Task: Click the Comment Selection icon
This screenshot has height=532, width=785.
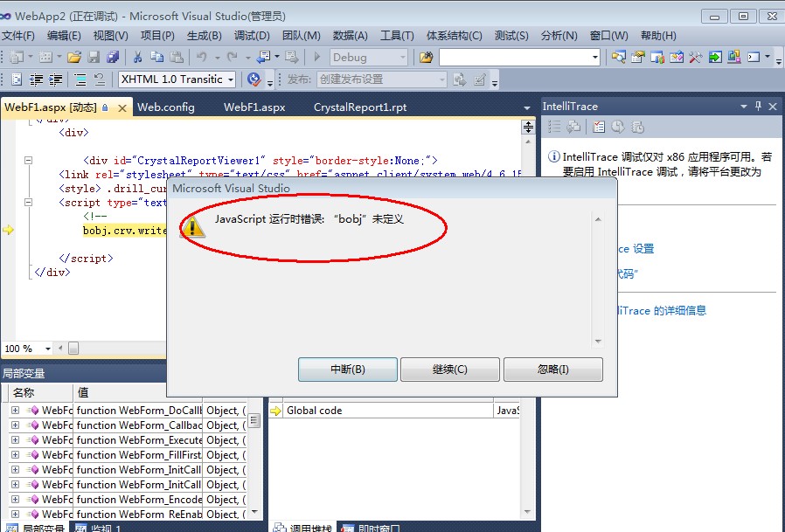Action: tap(80, 79)
